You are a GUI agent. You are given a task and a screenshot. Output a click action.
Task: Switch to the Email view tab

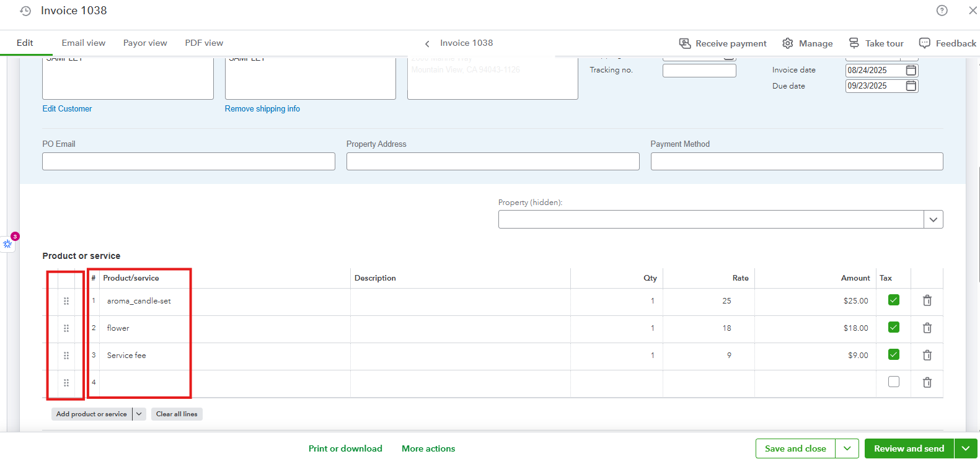point(83,43)
